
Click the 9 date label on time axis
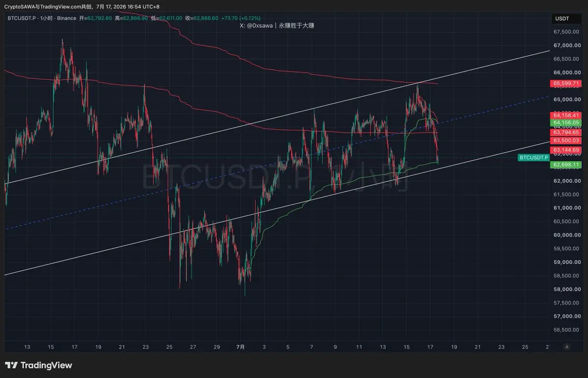pyautogui.click(x=335, y=347)
